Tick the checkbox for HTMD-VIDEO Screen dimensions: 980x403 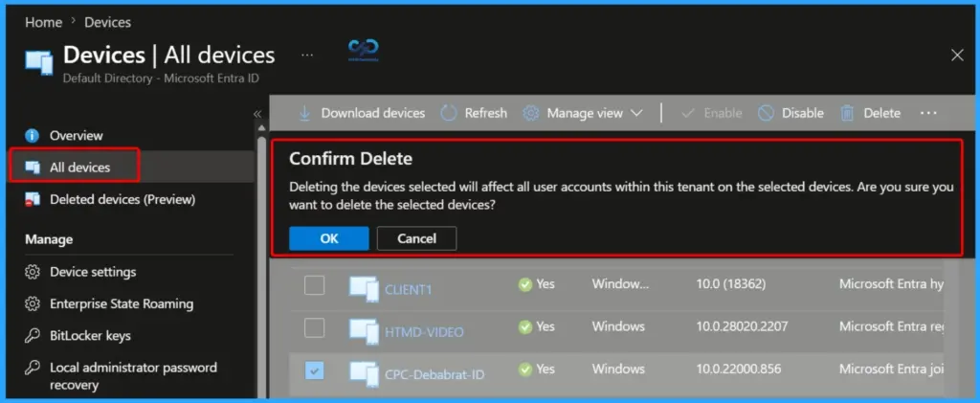click(x=314, y=327)
